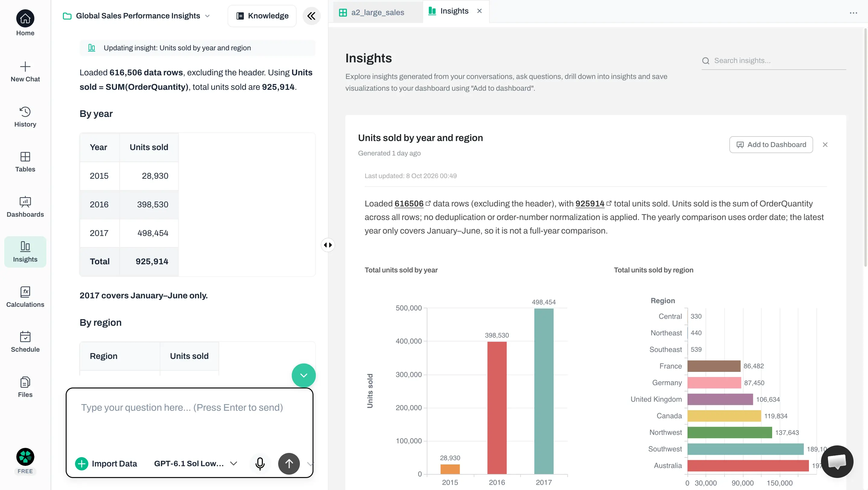
Task: Click the 2016 red bar in chart
Action: [x=497, y=408]
